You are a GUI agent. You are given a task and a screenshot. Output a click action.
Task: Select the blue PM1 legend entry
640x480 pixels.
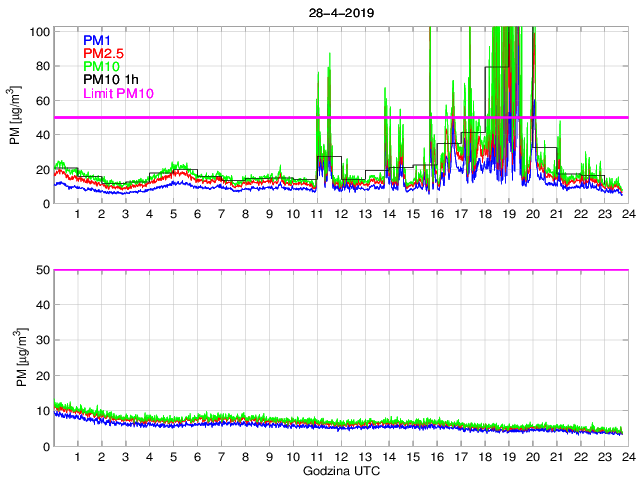[x=97, y=39]
